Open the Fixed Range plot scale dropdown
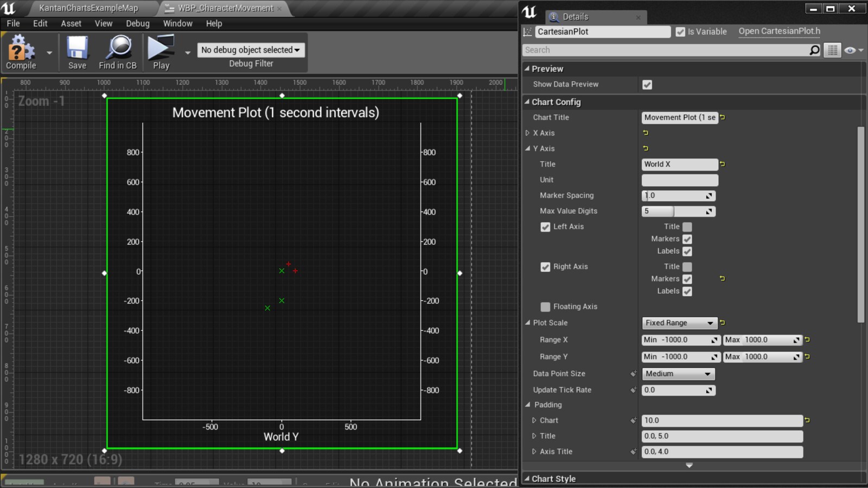868x488 pixels. (x=680, y=323)
